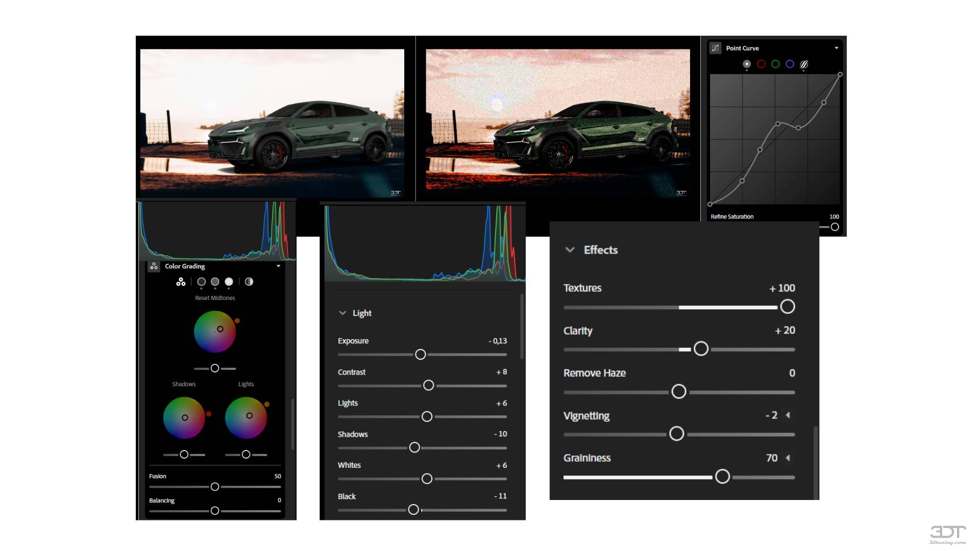
Task: Click the Remove Haze slider handle
Action: pyautogui.click(x=678, y=392)
